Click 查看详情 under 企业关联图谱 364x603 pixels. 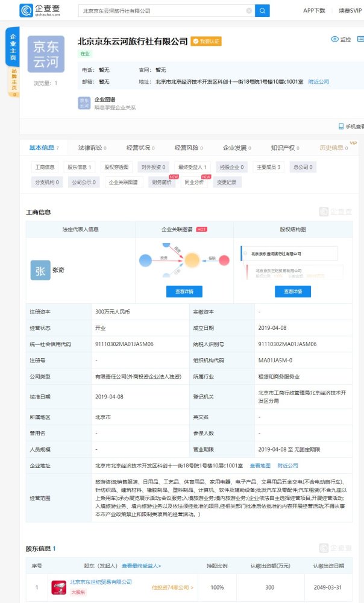184,291
